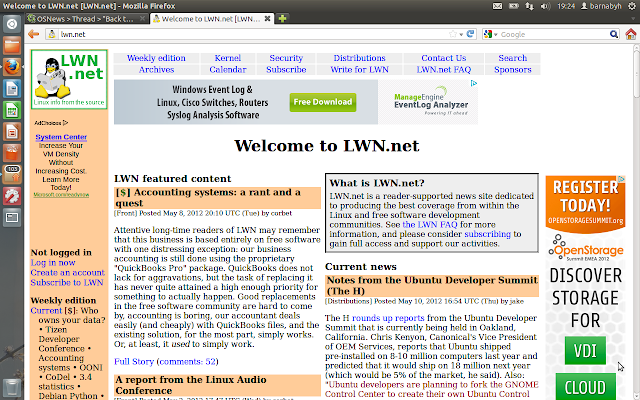Open System Settings wrench icon

(12, 196)
